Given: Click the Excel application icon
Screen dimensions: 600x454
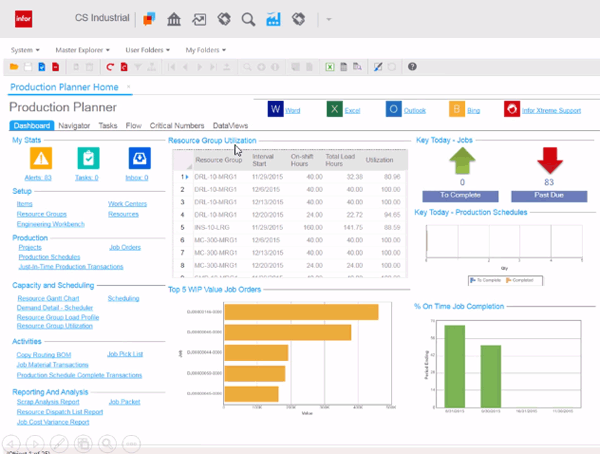Looking at the screenshot, I should click(x=334, y=109).
